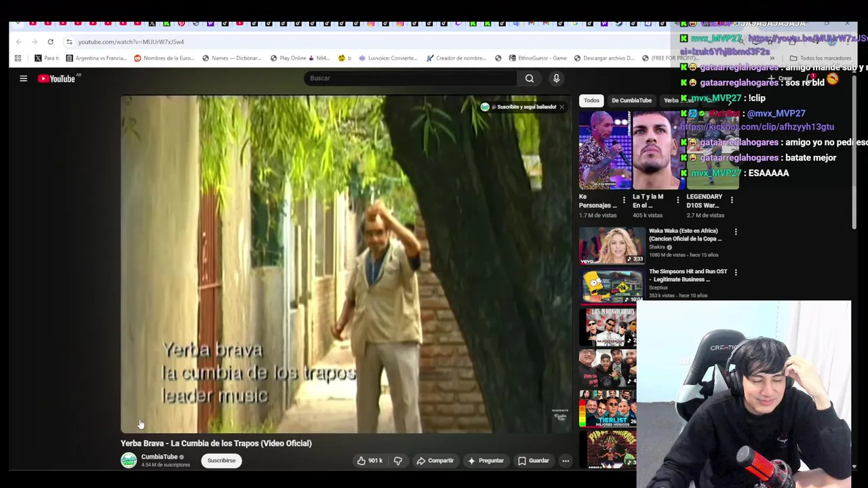
Task: Click the channel watermark in the player corner
Action: [560, 415]
